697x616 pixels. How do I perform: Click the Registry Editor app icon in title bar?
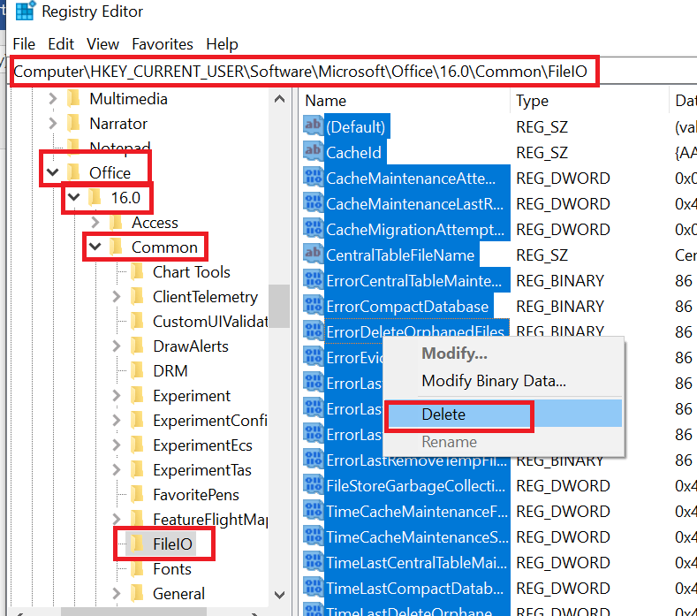[26, 11]
